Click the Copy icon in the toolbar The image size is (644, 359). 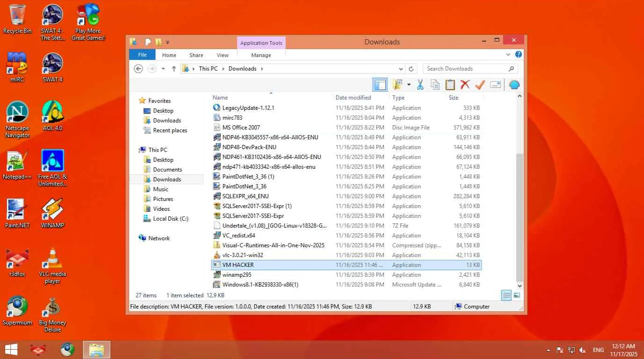coord(435,85)
